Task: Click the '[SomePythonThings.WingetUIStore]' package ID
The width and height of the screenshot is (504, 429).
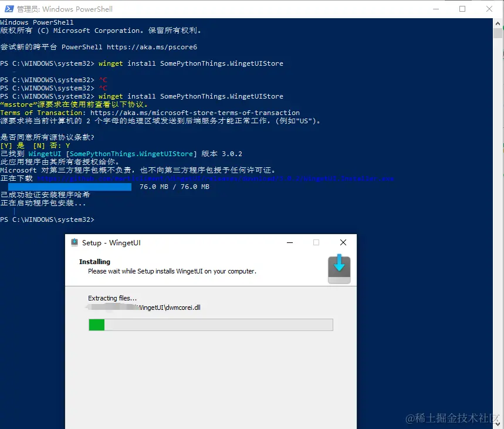Action: (131, 154)
